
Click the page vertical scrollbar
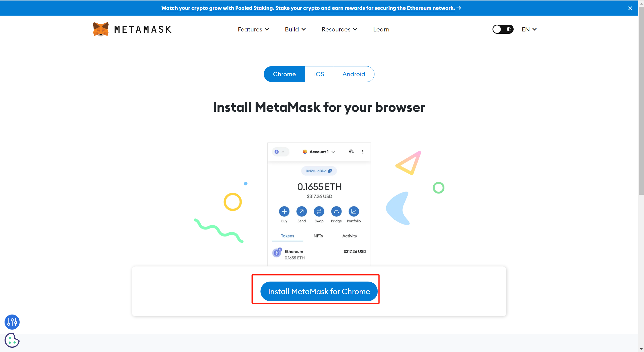tap(641, 101)
